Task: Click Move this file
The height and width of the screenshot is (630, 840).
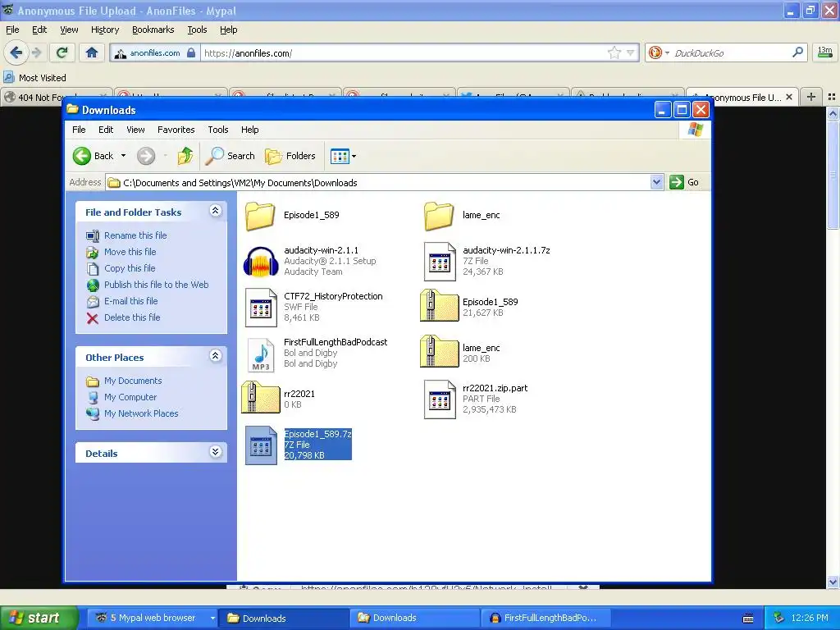Action: (130, 252)
